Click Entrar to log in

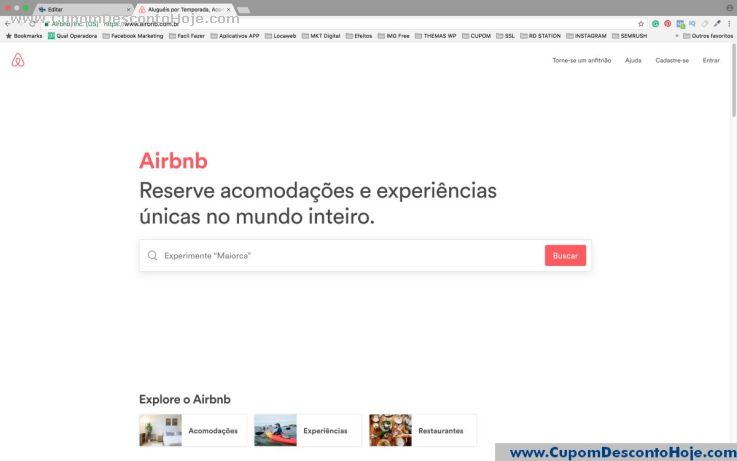point(711,60)
